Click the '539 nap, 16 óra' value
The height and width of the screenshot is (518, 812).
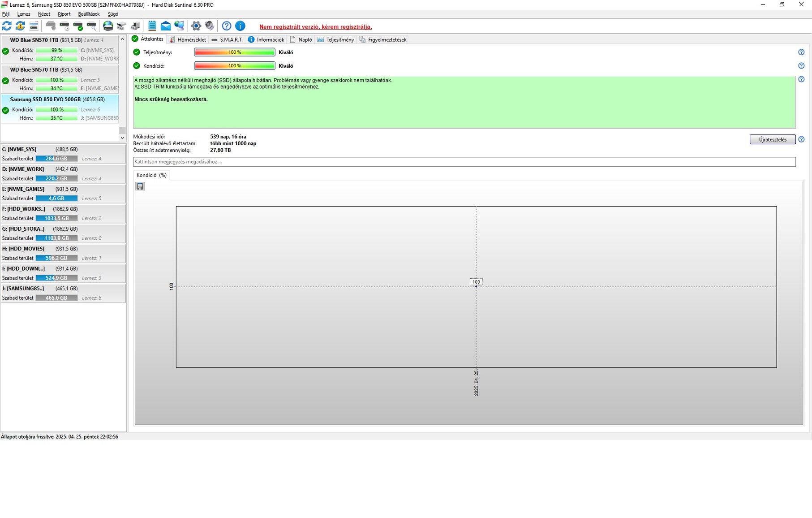tap(228, 137)
